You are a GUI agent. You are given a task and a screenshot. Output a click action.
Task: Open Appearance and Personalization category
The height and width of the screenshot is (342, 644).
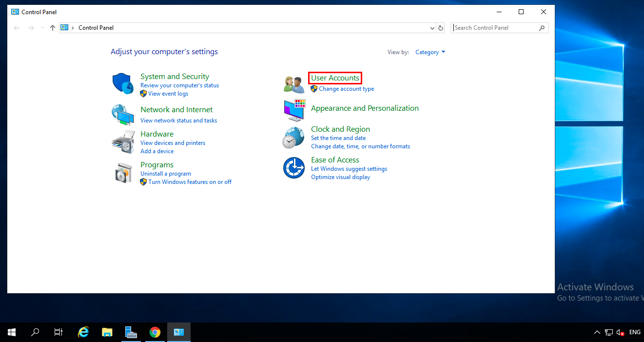[365, 108]
